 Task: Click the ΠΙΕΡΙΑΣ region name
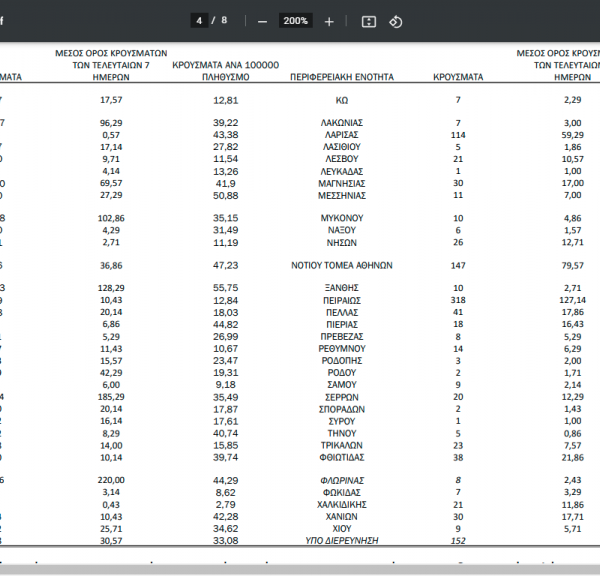click(342, 324)
